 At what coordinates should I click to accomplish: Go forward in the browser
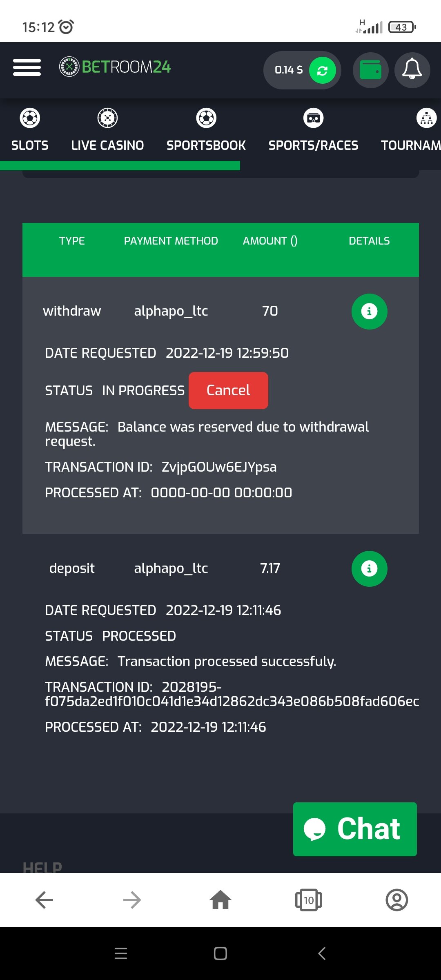pyautogui.click(x=132, y=900)
